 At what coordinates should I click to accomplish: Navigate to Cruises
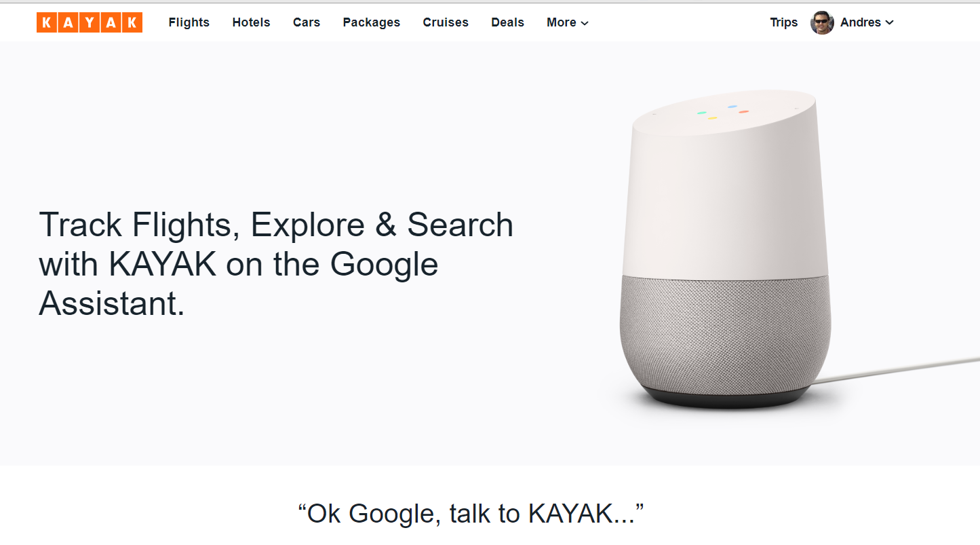[446, 22]
